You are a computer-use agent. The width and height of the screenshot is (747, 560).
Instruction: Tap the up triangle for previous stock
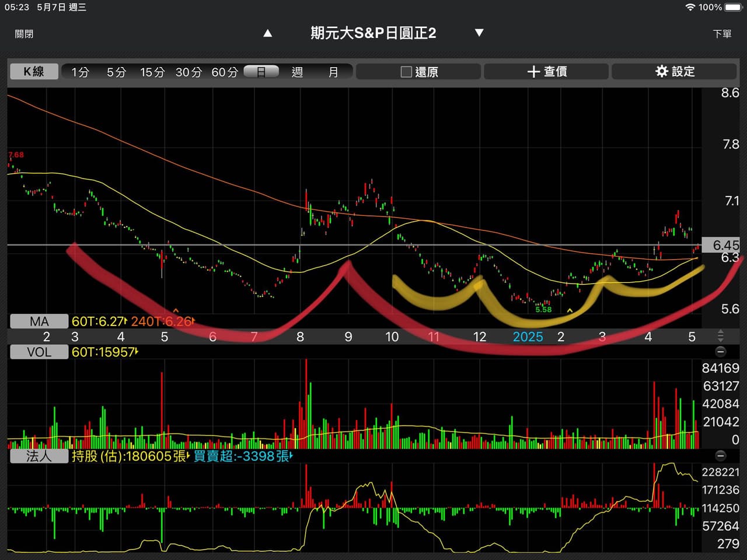(x=268, y=33)
